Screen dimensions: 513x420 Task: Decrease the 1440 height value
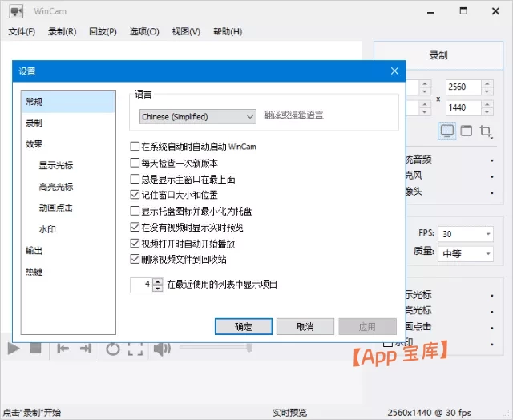pos(487,112)
